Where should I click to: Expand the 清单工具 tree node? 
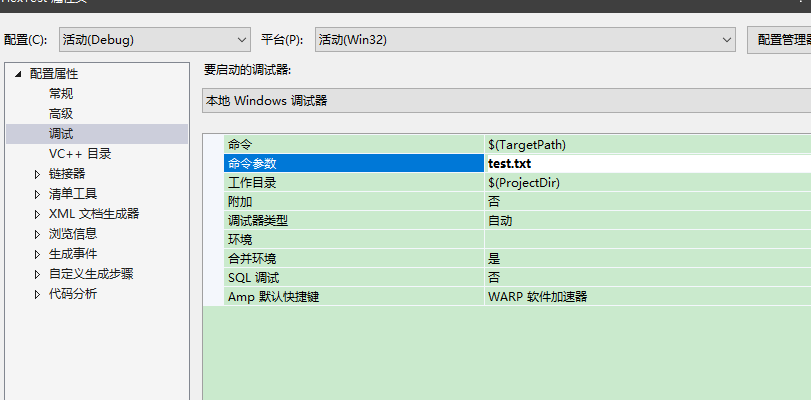coord(37,194)
